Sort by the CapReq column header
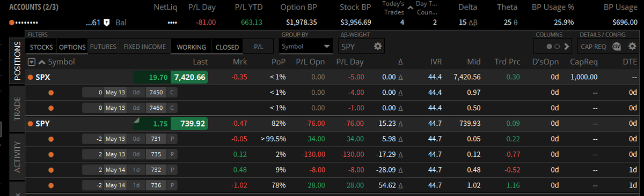The height and width of the screenshot is (196, 644). tap(584, 62)
